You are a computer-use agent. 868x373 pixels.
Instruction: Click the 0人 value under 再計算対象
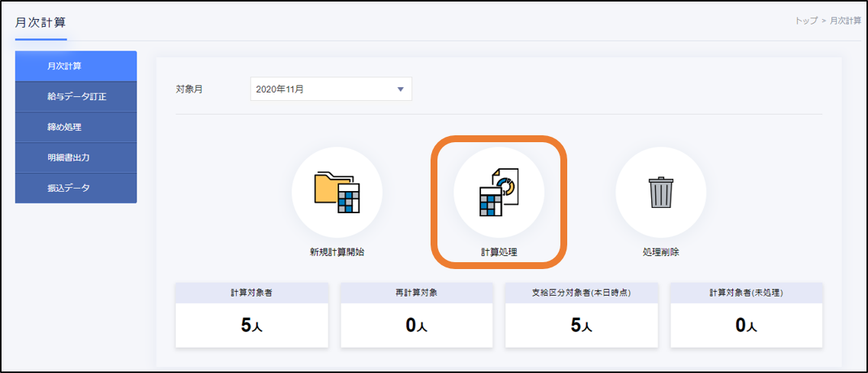tap(417, 326)
